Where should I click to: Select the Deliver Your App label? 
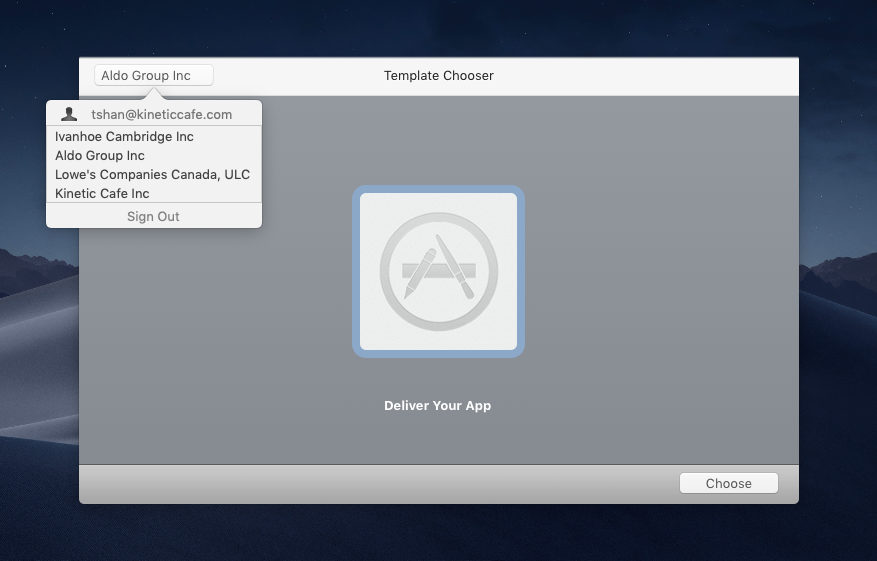438,406
